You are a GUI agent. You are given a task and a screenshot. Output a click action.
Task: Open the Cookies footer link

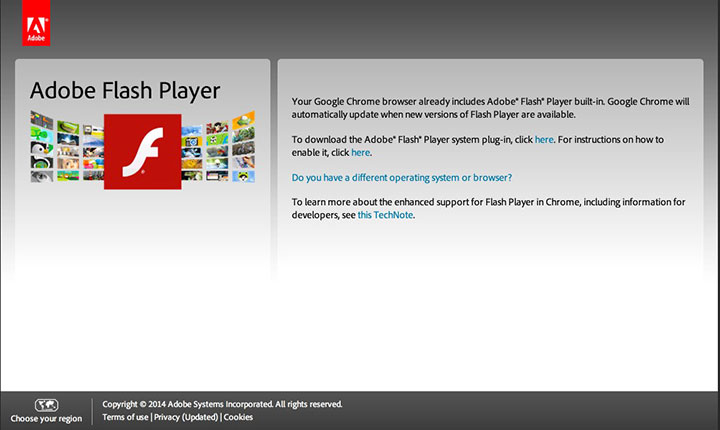pos(238,417)
